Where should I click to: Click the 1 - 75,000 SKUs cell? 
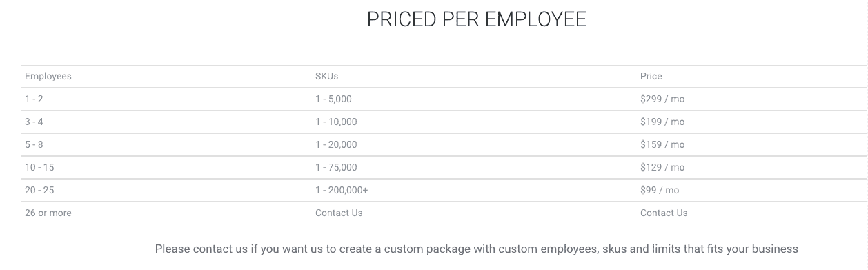(x=336, y=167)
